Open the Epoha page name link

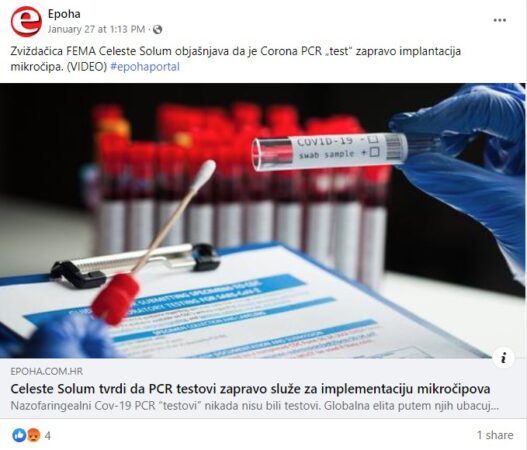64,14
